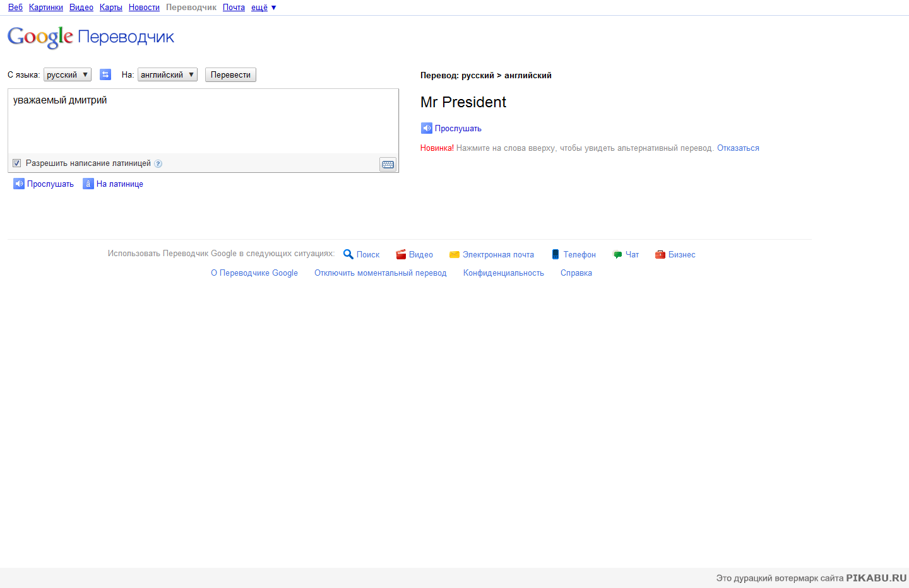Click the "Бизнес" footer link
Image resolution: width=909 pixels, height=588 pixels.
click(682, 255)
